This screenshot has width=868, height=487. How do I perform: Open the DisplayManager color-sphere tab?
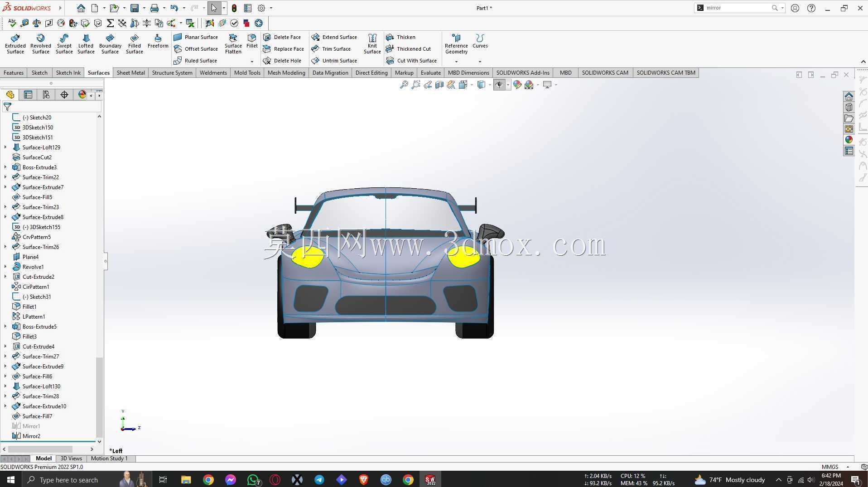(x=82, y=95)
